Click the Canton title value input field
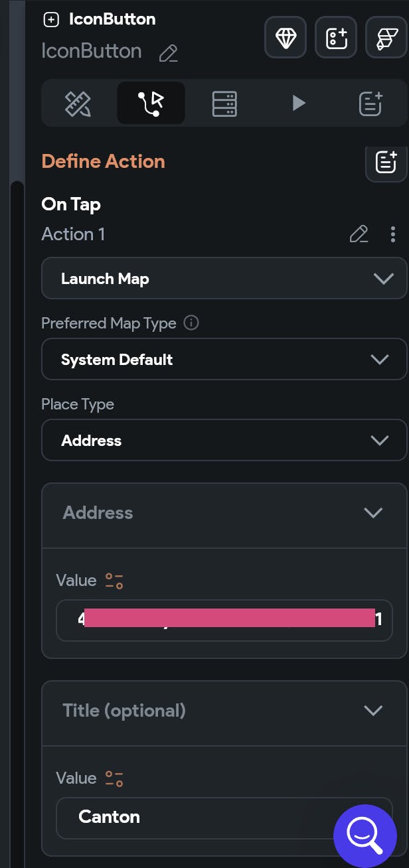The image size is (409, 868). click(199, 817)
